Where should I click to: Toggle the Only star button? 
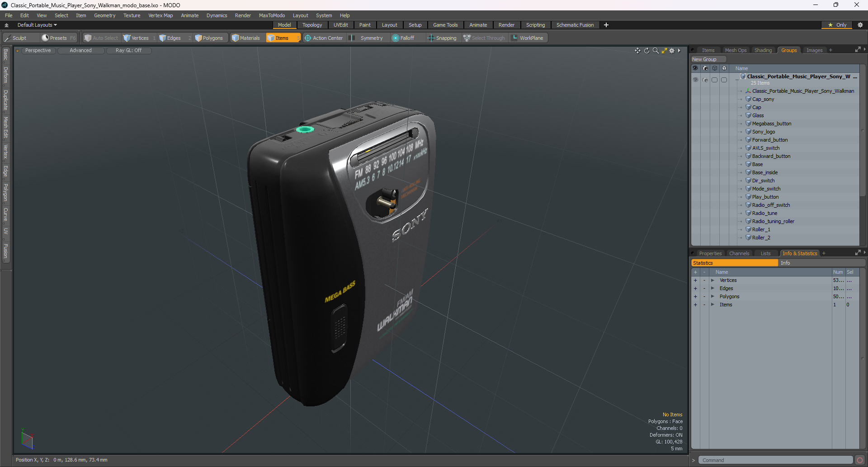click(837, 25)
